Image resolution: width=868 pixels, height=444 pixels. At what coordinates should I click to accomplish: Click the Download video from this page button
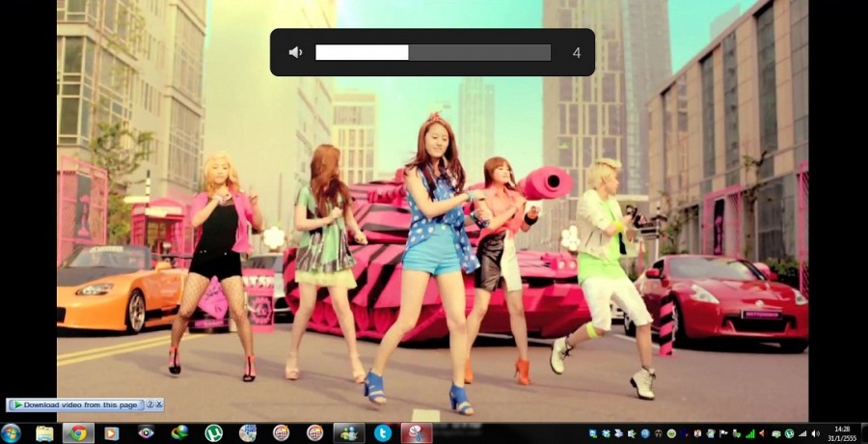click(x=75, y=404)
